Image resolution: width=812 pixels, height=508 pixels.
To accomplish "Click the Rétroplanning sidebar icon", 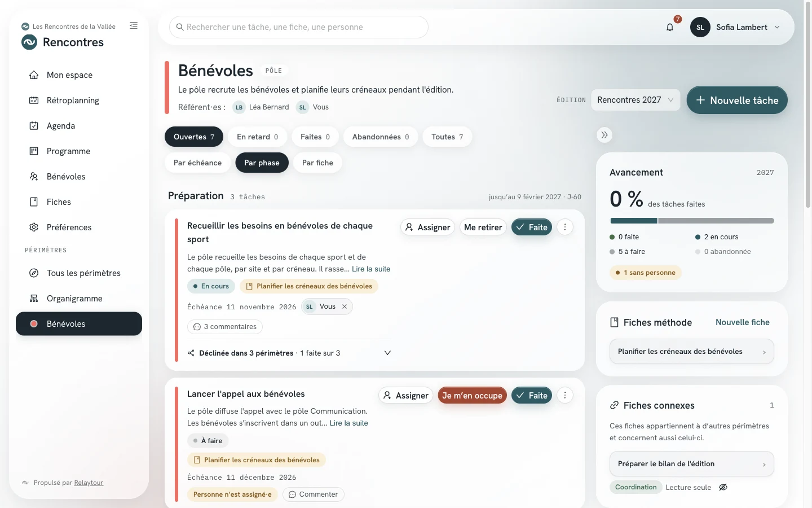I will 34,100.
